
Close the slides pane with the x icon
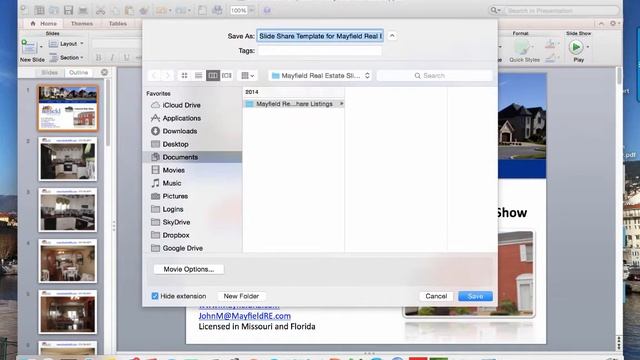104,72
